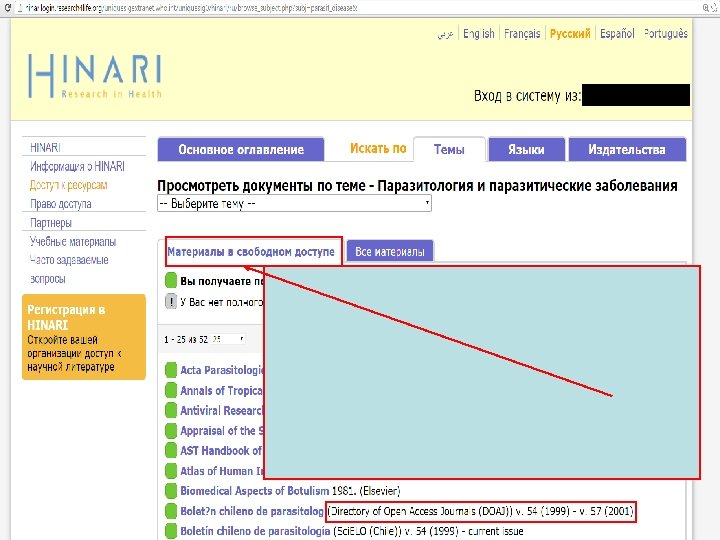Open Информация о HINARI sidebar link

tap(77, 166)
